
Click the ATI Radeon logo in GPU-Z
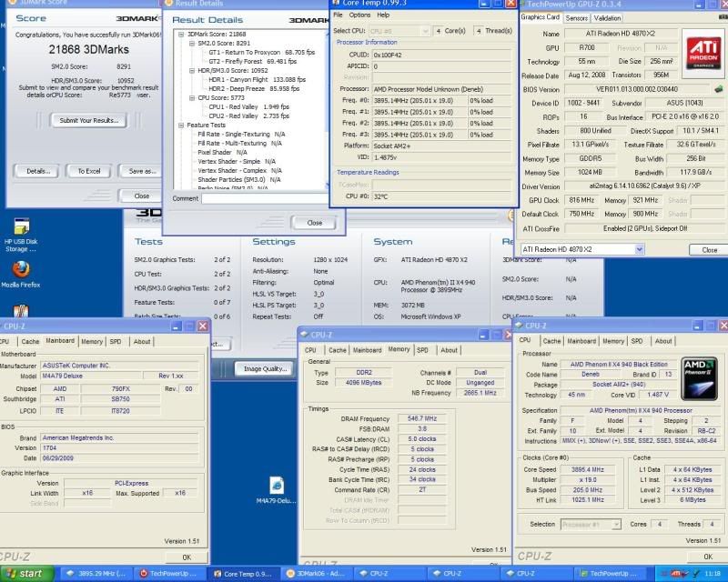pyautogui.click(x=703, y=54)
